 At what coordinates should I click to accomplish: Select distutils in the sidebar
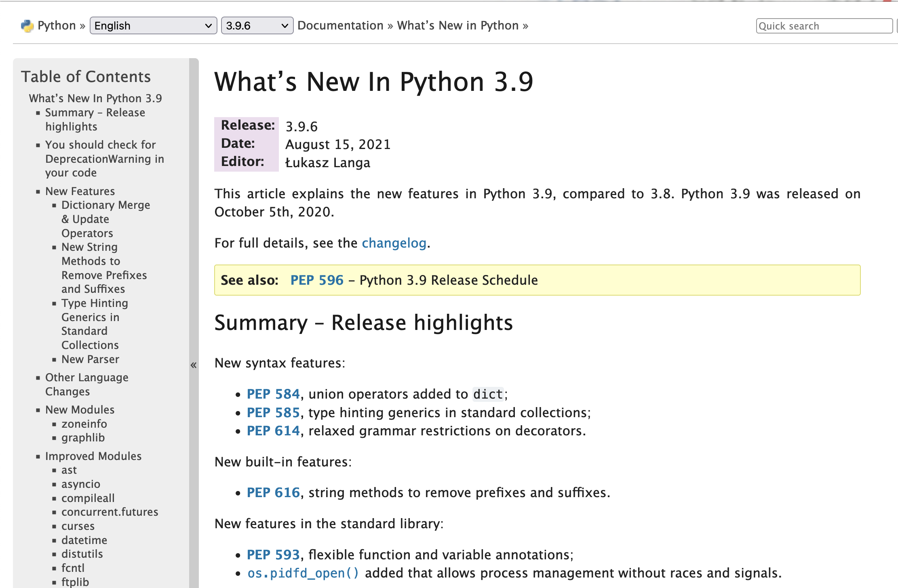pos(82,554)
